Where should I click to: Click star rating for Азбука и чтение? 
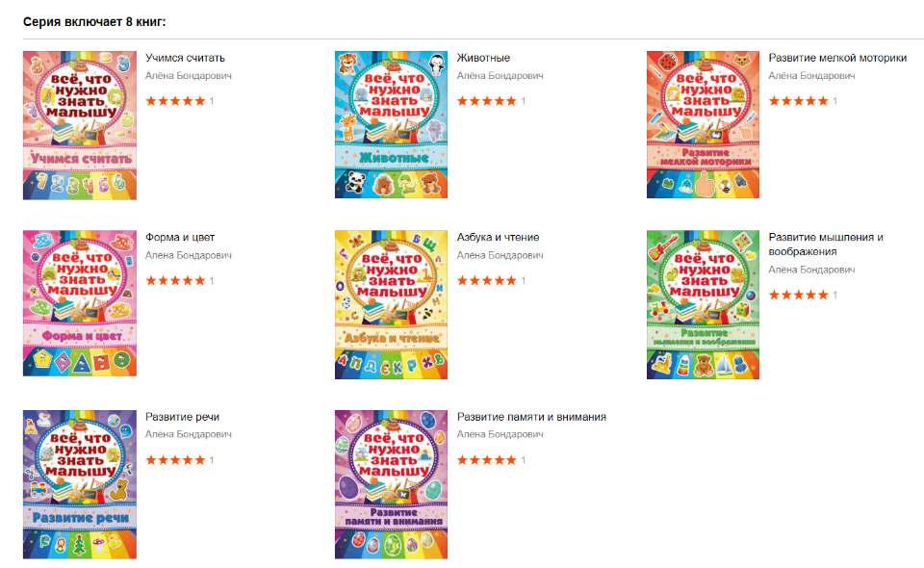[x=487, y=280]
